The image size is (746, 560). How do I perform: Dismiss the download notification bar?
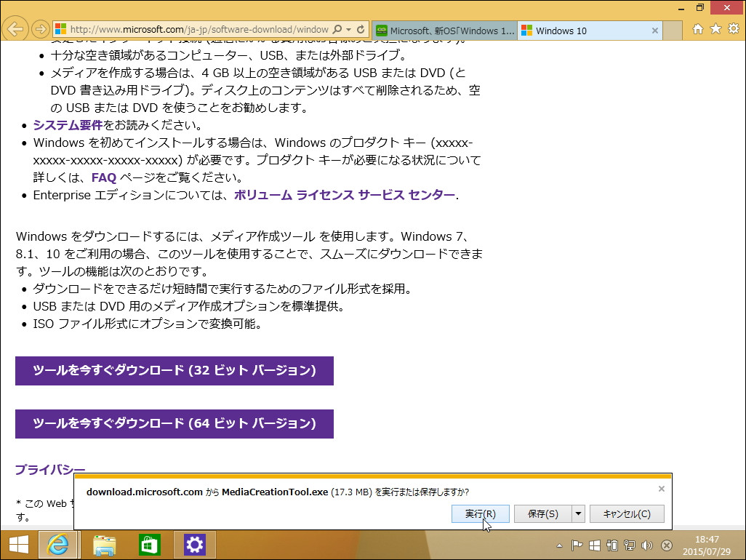coord(662,489)
